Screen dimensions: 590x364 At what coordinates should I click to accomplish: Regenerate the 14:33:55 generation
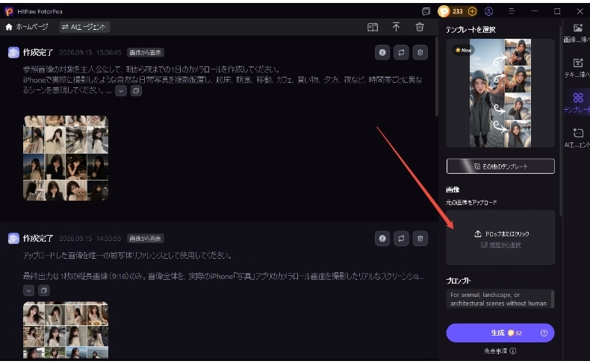click(x=402, y=239)
